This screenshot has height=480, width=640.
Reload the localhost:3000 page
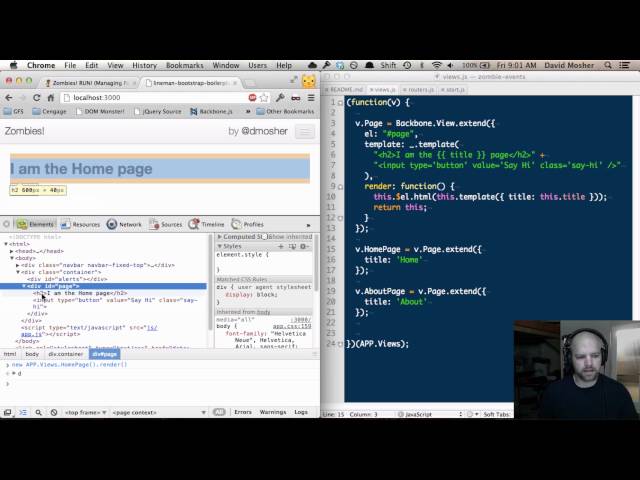tap(37, 98)
